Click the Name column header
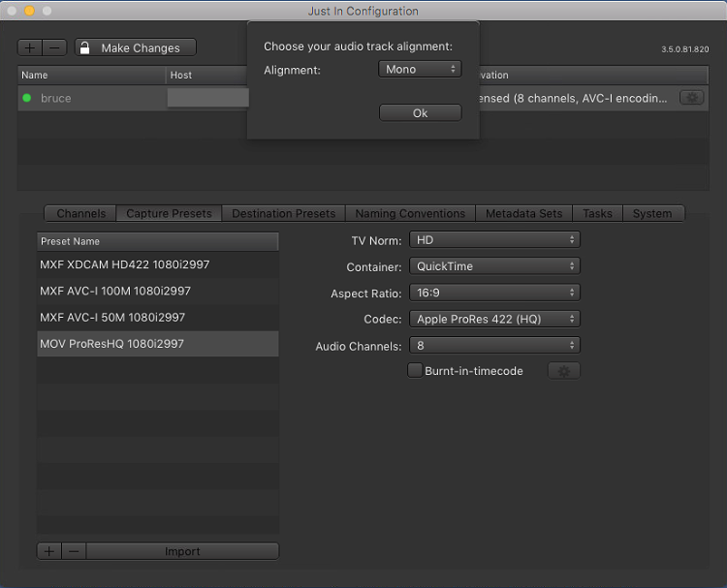This screenshot has width=727, height=588. [x=92, y=75]
